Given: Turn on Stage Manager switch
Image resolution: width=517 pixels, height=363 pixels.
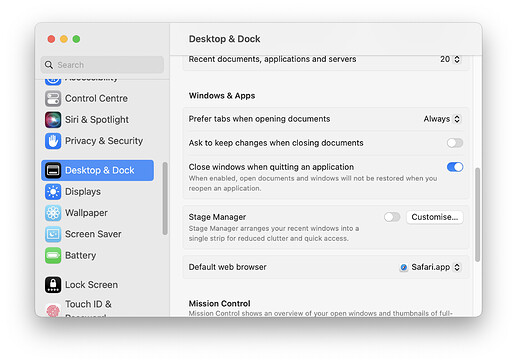Looking at the screenshot, I should (392, 217).
